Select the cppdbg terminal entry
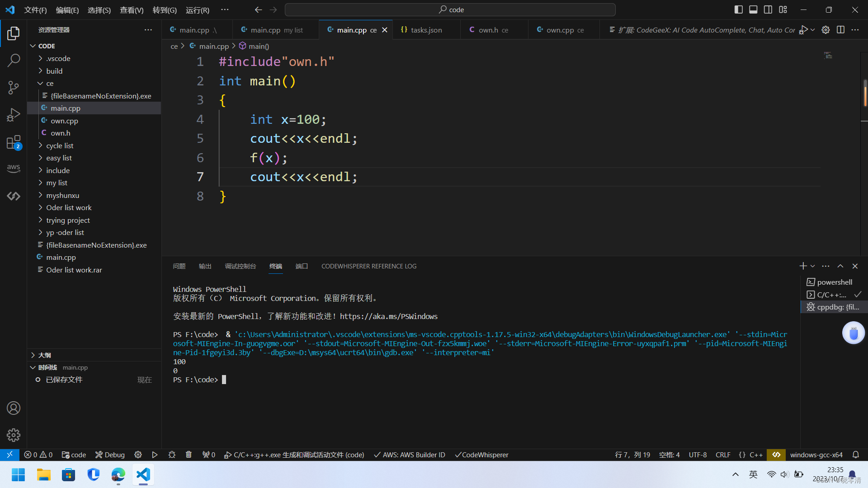The width and height of the screenshot is (868, 488). (x=834, y=307)
